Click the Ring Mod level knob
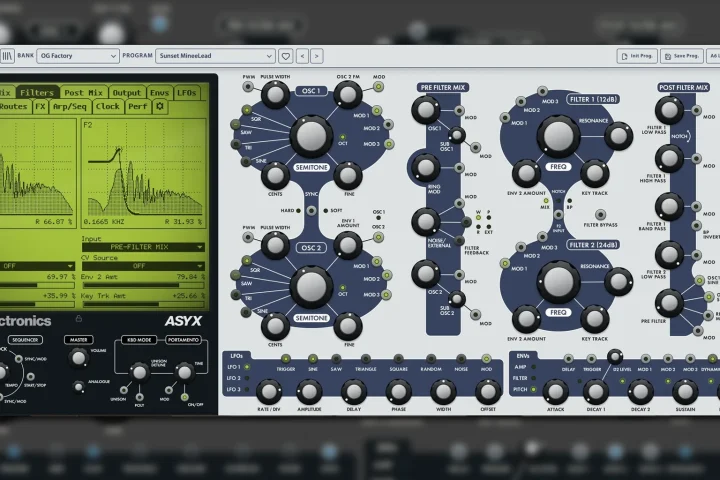This screenshot has height=480, width=720. [x=426, y=168]
